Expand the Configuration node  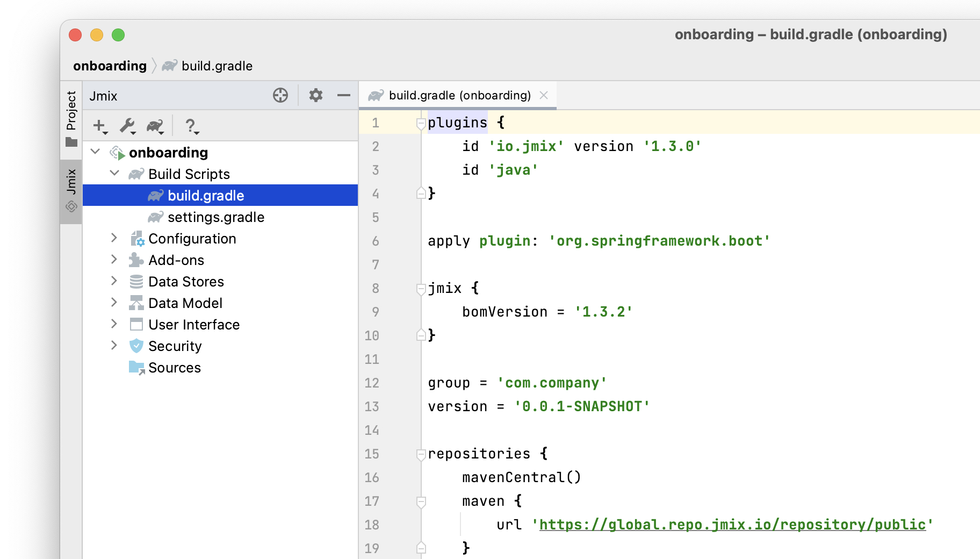pos(114,238)
